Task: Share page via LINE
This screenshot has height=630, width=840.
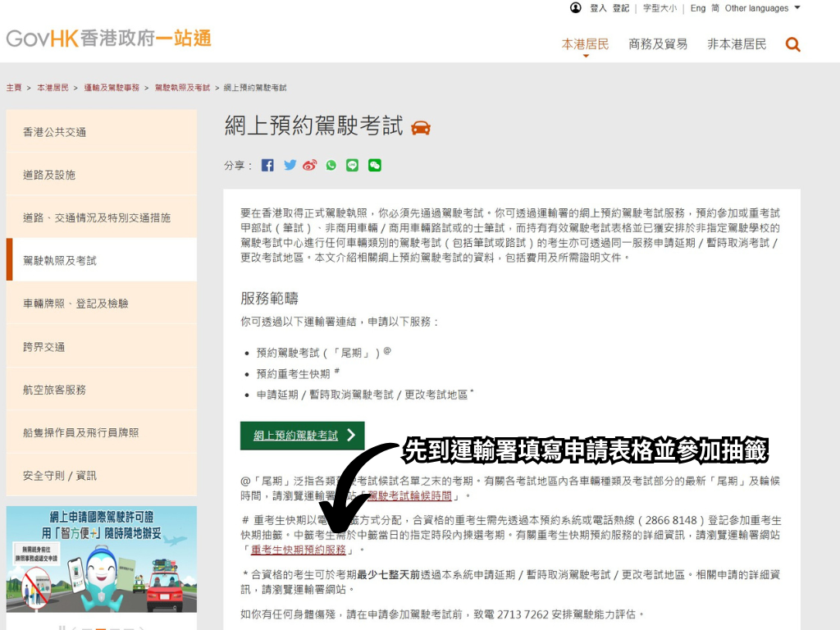Action: (352, 165)
